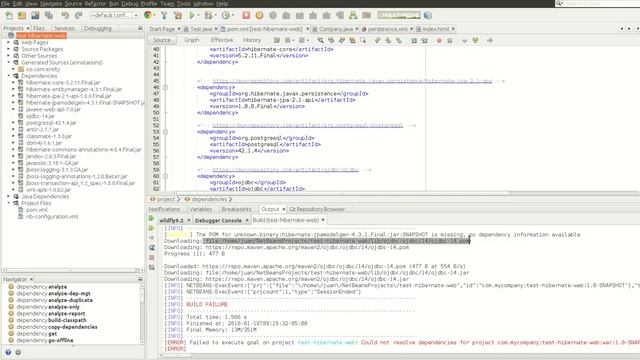Run the project with green play icon
This screenshot has width=640, height=360.
pos(191,16)
